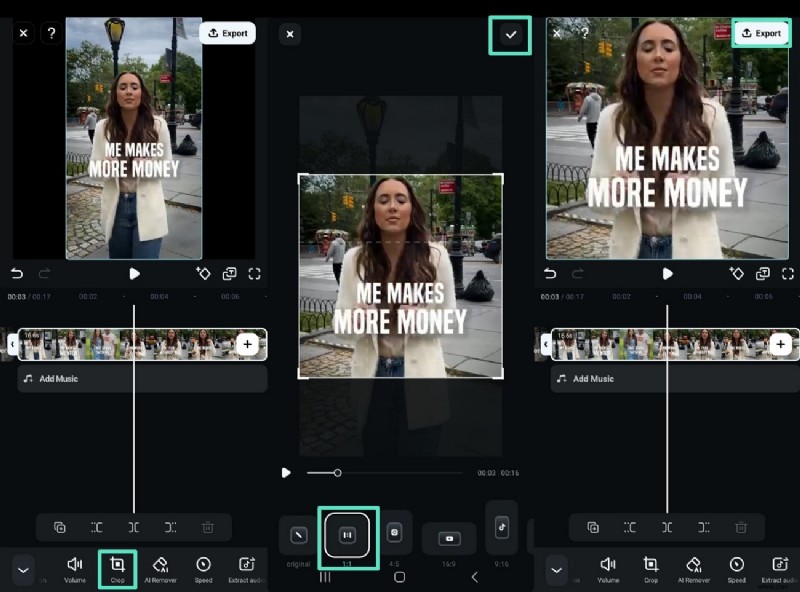Select the Crop tool in the bottom toolbar
This screenshot has width=800, height=592.
118,568
